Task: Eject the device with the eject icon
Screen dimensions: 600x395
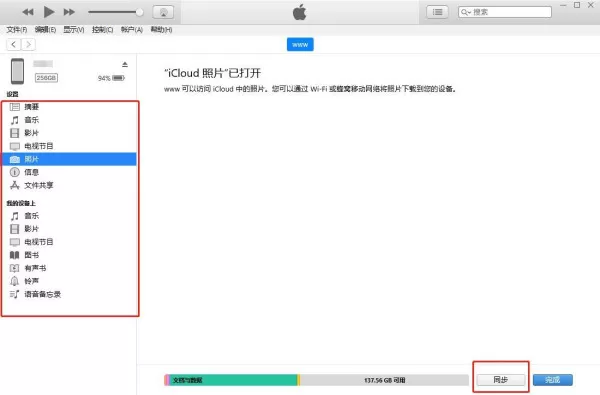Action: click(125, 64)
